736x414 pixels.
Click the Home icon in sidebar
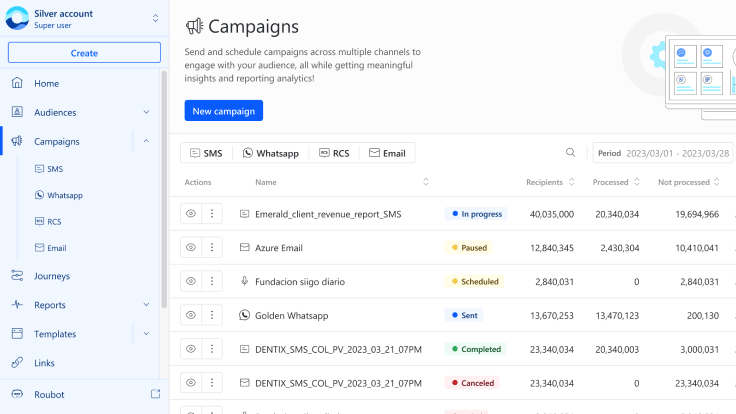[17, 83]
